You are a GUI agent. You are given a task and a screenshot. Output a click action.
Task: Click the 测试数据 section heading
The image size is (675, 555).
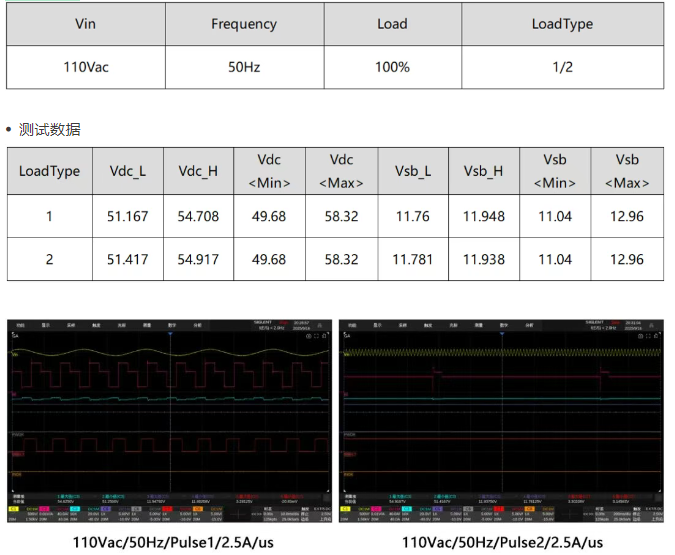click(x=49, y=129)
